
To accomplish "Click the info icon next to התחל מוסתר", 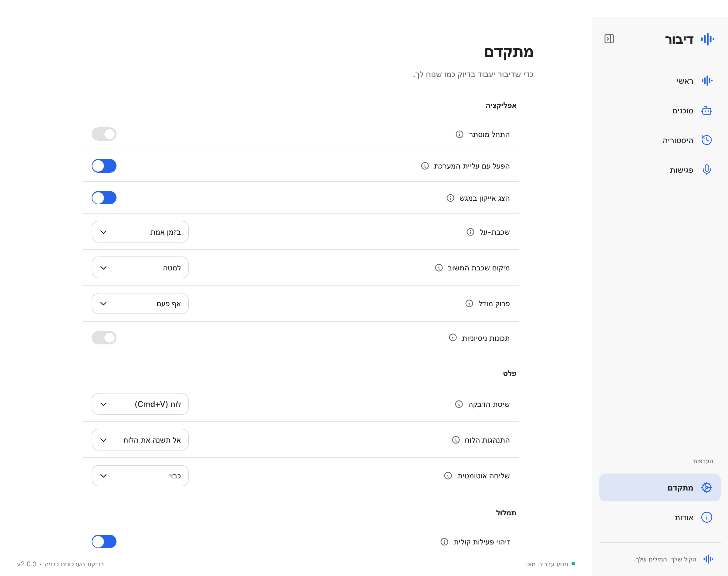I will [460, 135].
